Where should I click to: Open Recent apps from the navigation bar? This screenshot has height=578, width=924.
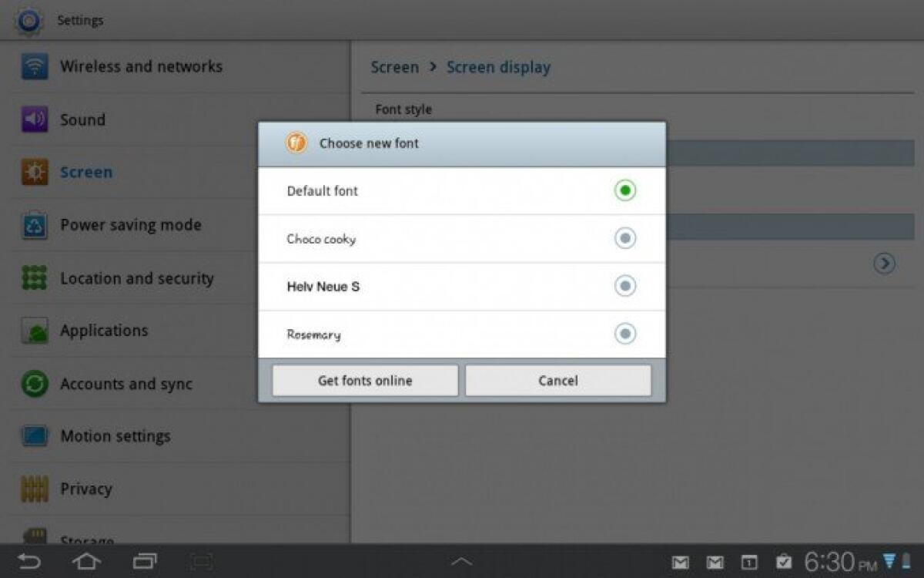(144, 562)
